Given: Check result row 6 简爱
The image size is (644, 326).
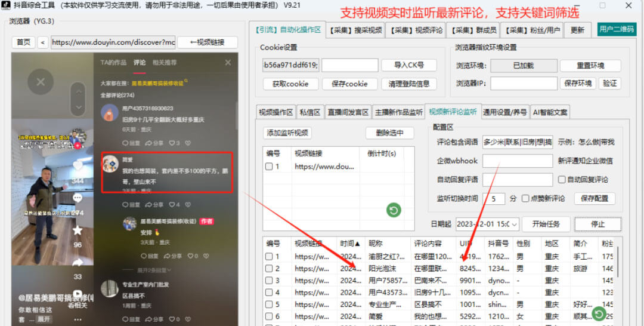Looking at the screenshot, I should [x=269, y=316].
